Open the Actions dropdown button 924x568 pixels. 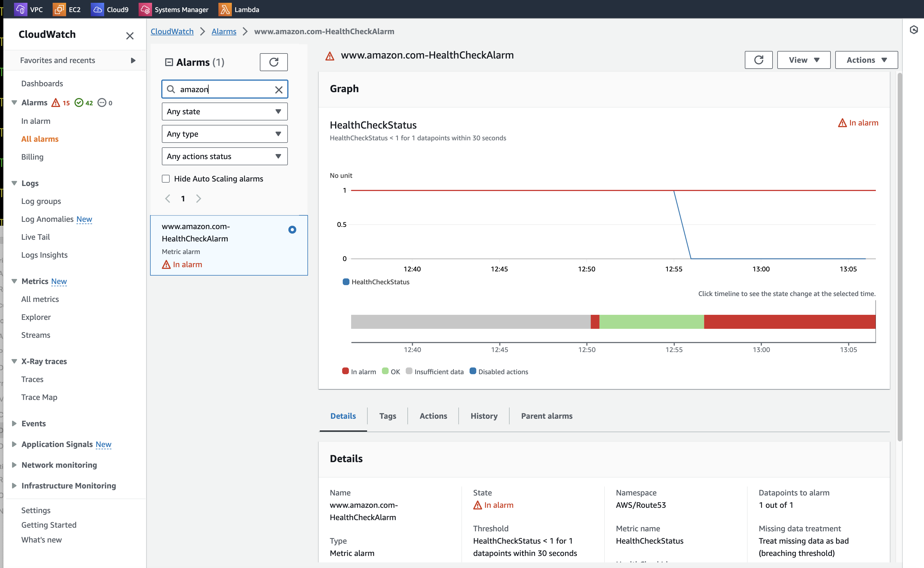click(x=866, y=60)
